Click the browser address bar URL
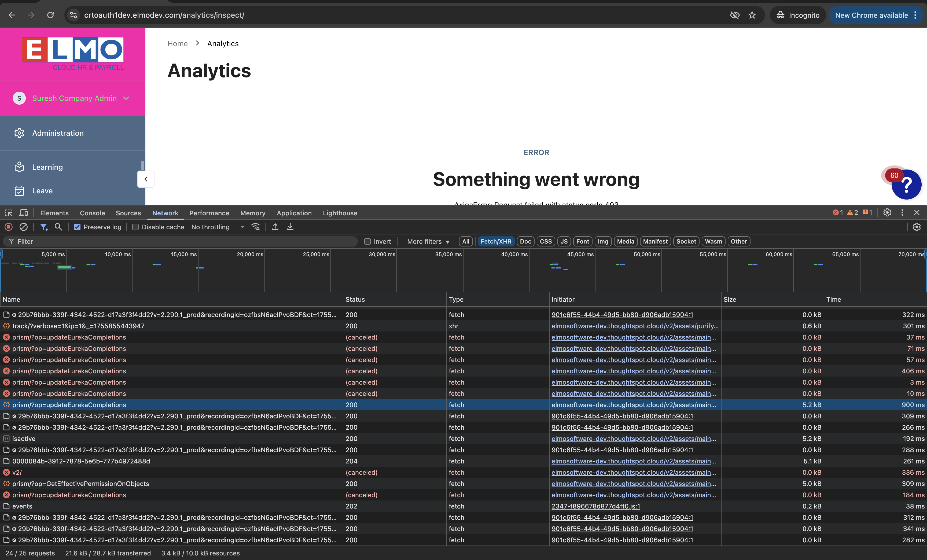 [x=164, y=15]
